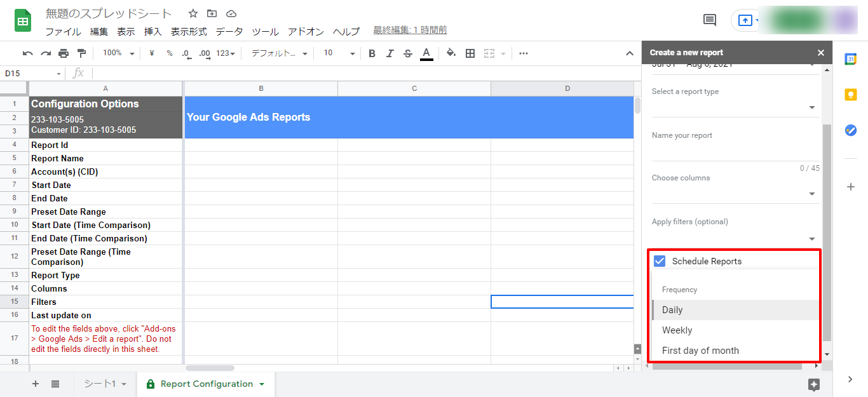
Task: Open the borders tool
Action: [470, 53]
